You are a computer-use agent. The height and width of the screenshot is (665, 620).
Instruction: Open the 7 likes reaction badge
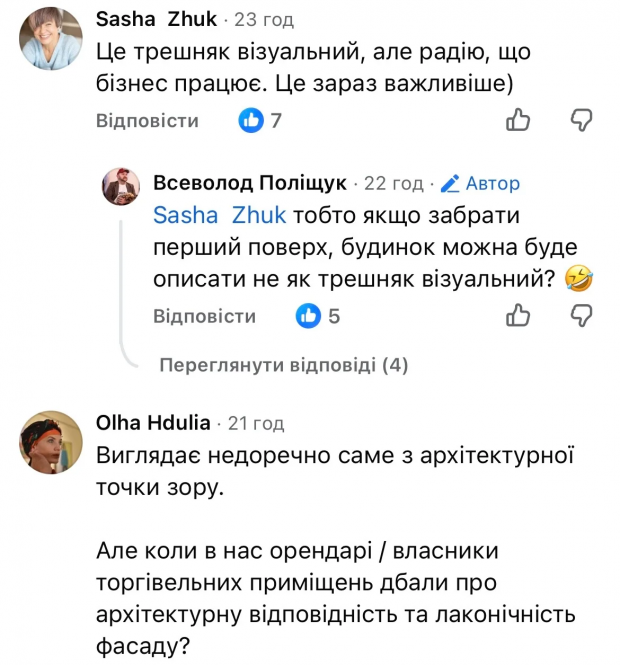[260, 121]
